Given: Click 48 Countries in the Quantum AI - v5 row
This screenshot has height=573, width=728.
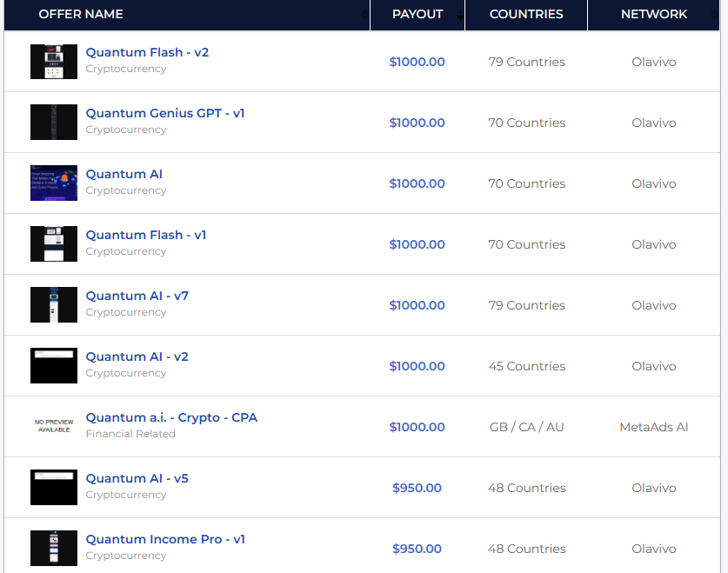Looking at the screenshot, I should pos(526,488).
